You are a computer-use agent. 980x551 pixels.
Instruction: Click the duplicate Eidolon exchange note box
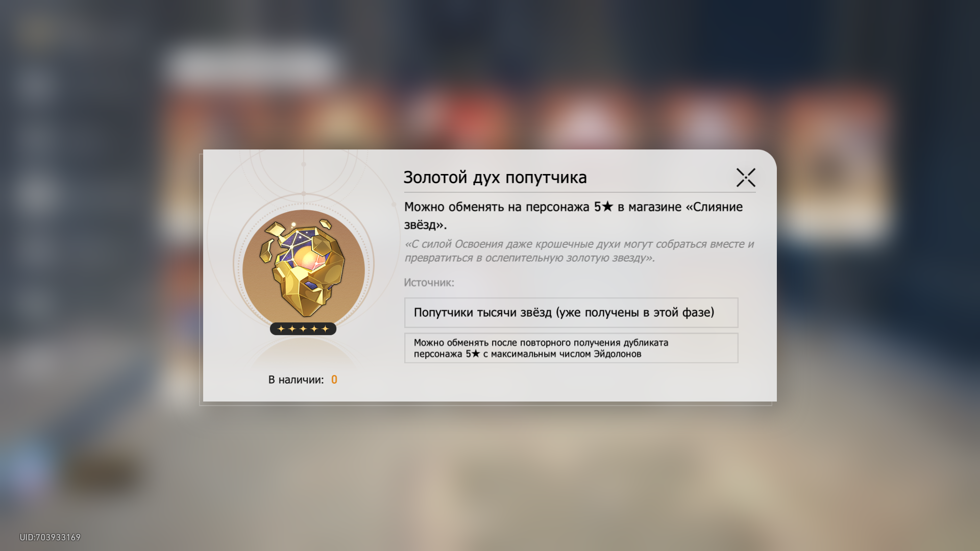pyautogui.click(x=571, y=348)
